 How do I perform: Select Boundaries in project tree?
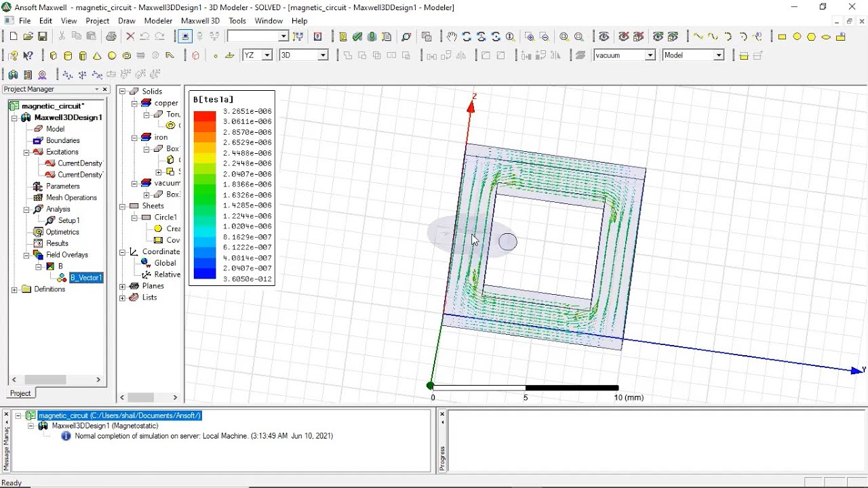[x=62, y=140]
